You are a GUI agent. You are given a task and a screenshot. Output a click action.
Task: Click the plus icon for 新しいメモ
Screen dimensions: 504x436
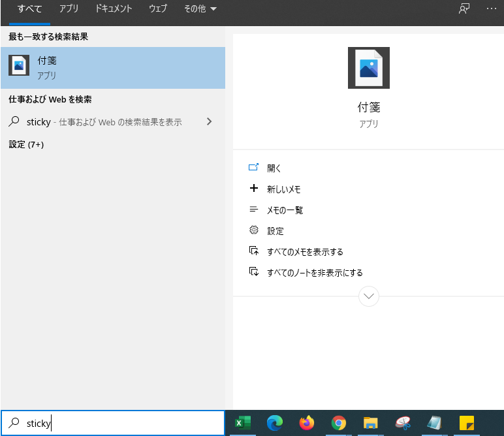(253, 188)
